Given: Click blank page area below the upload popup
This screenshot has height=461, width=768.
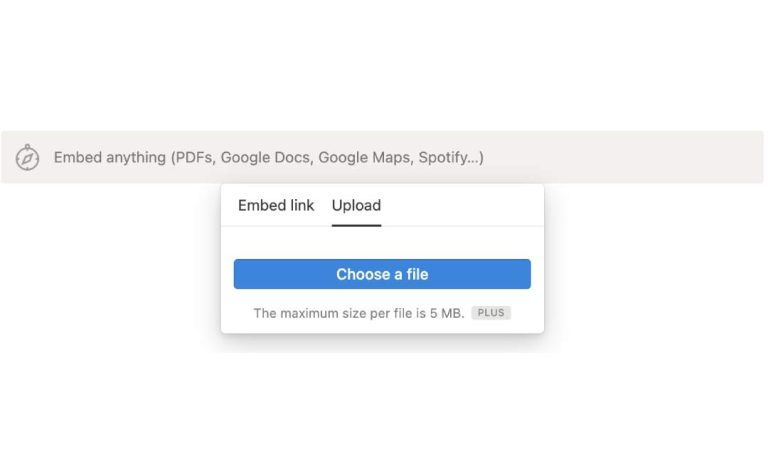Looking at the screenshot, I should coord(384,400).
